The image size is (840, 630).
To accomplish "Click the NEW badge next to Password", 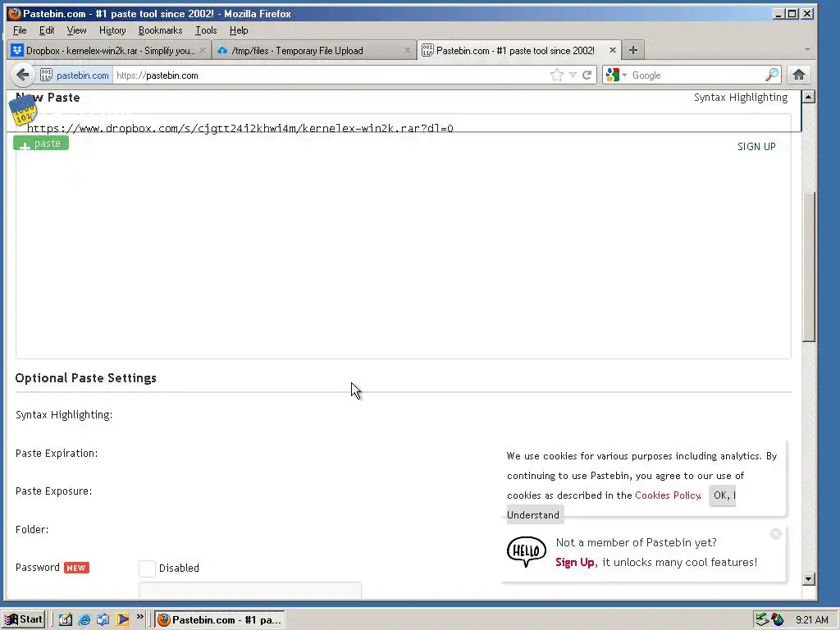I will coord(76,568).
